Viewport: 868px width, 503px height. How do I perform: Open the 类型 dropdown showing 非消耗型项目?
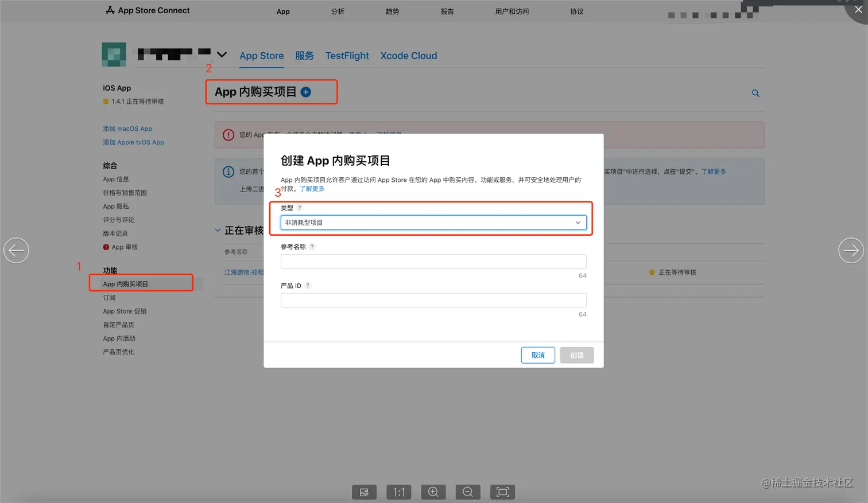pyautogui.click(x=433, y=223)
